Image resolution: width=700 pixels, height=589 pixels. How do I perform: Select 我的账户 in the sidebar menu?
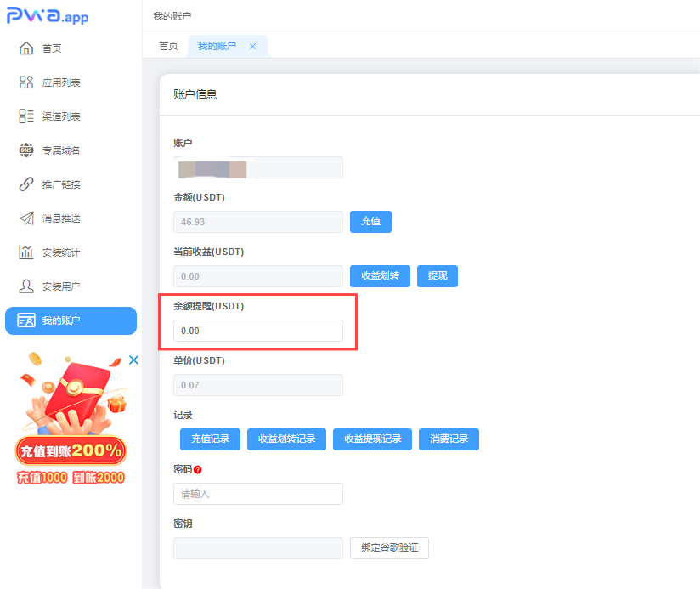pyautogui.click(x=71, y=320)
